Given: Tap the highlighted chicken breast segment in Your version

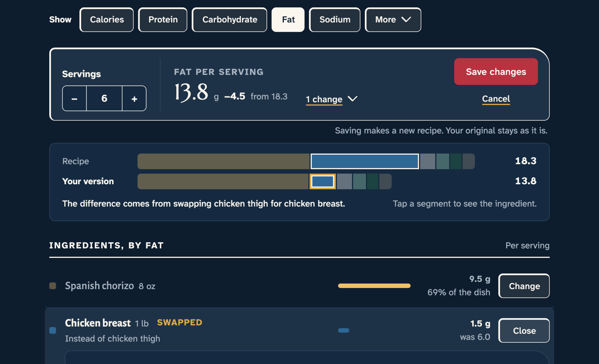Looking at the screenshot, I should (323, 181).
